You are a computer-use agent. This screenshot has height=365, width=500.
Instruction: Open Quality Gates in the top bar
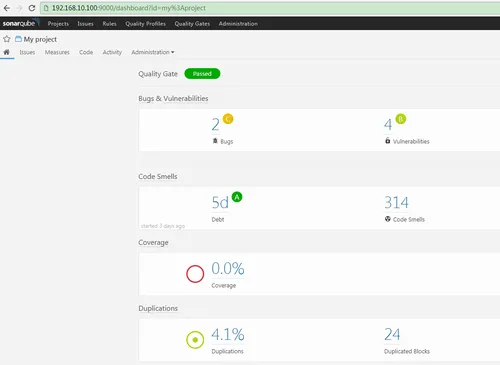(192, 24)
